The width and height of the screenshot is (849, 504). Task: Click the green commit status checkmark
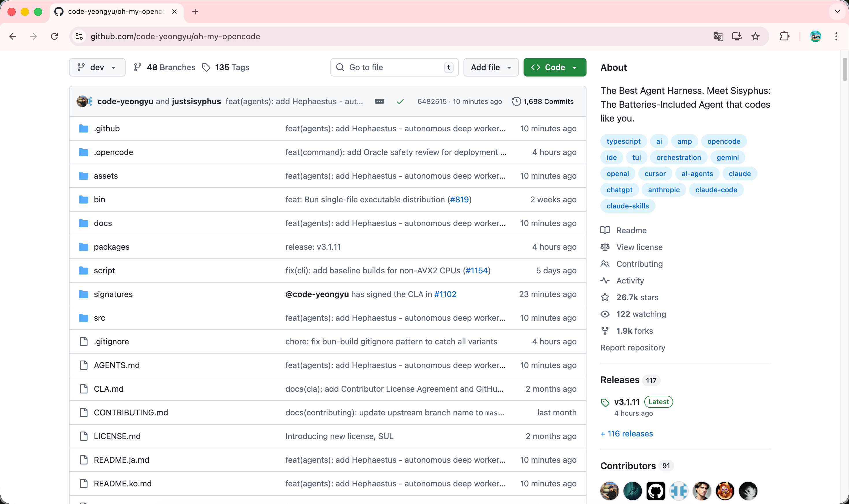pos(400,101)
